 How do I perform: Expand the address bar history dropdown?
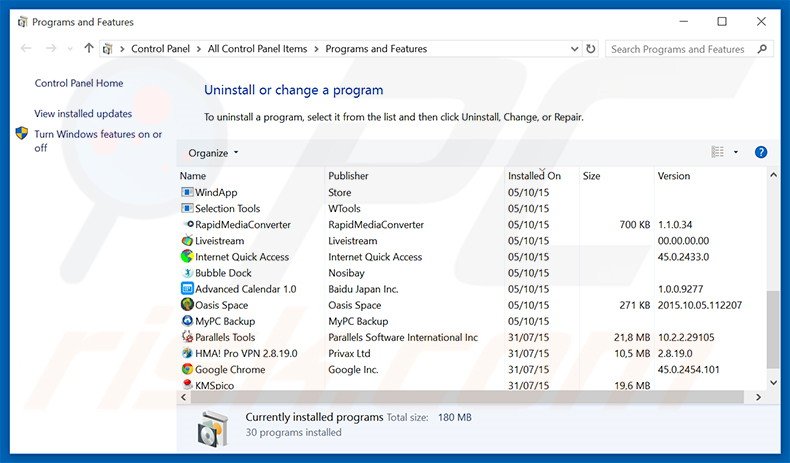click(x=574, y=49)
